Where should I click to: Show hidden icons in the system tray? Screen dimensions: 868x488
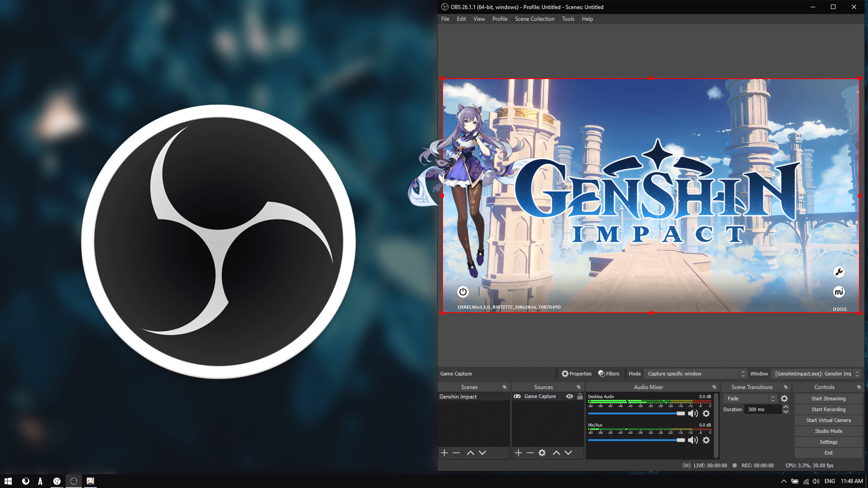pyautogui.click(x=784, y=481)
